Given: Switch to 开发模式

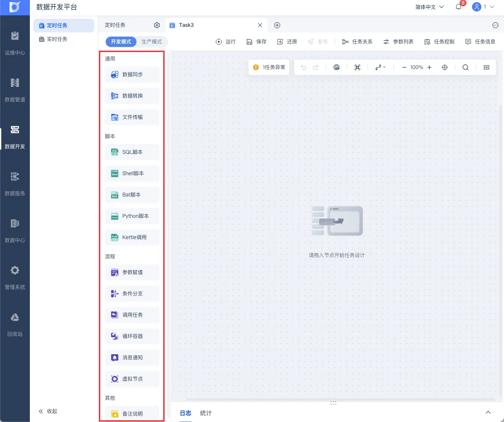Looking at the screenshot, I should coord(121,41).
